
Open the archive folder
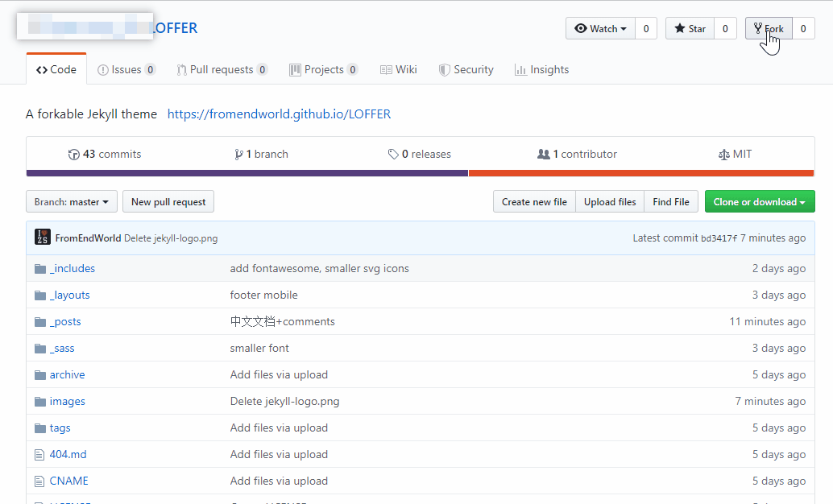pyautogui.click(x=68, y=375)
